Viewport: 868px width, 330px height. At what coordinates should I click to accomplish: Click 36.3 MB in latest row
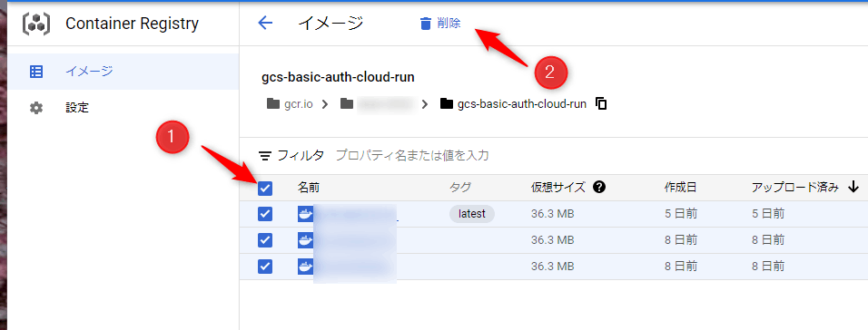(x=552, y=214)
